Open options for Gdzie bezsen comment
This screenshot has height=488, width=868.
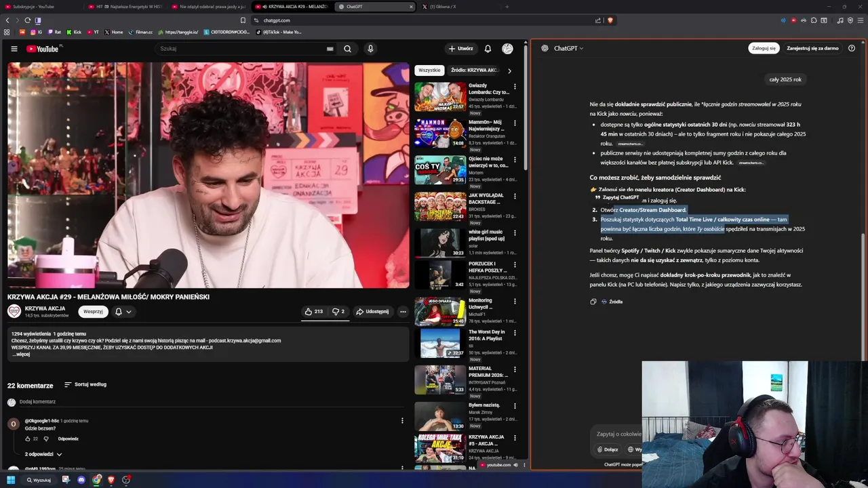(x=402, y=421)
